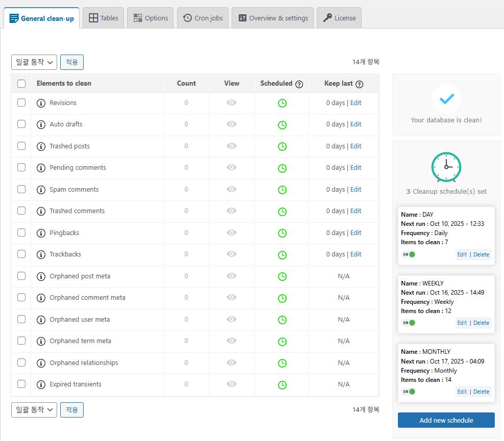Click the info icon beside Orphaned user meta
504x441 pixels.
[x=41, y=320]
